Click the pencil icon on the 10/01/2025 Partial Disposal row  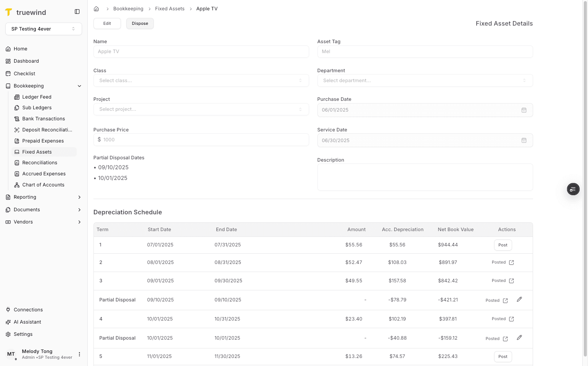[519, 337]
